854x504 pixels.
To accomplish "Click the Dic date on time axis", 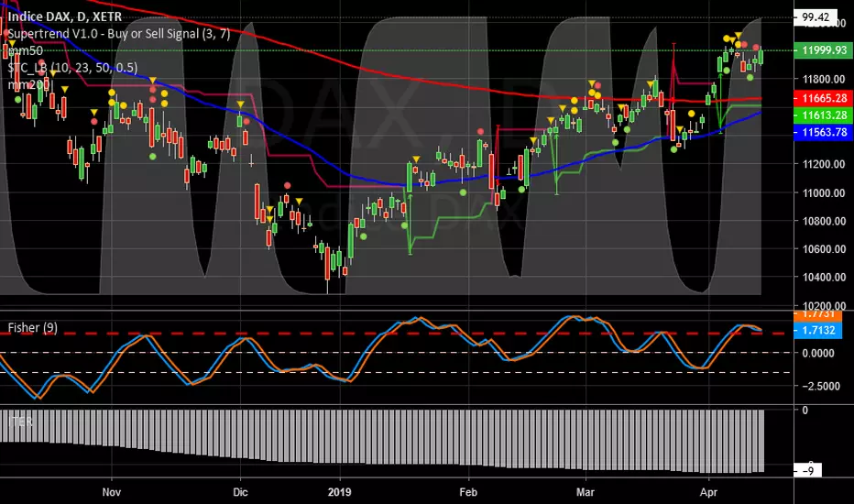I will point(240,492).
